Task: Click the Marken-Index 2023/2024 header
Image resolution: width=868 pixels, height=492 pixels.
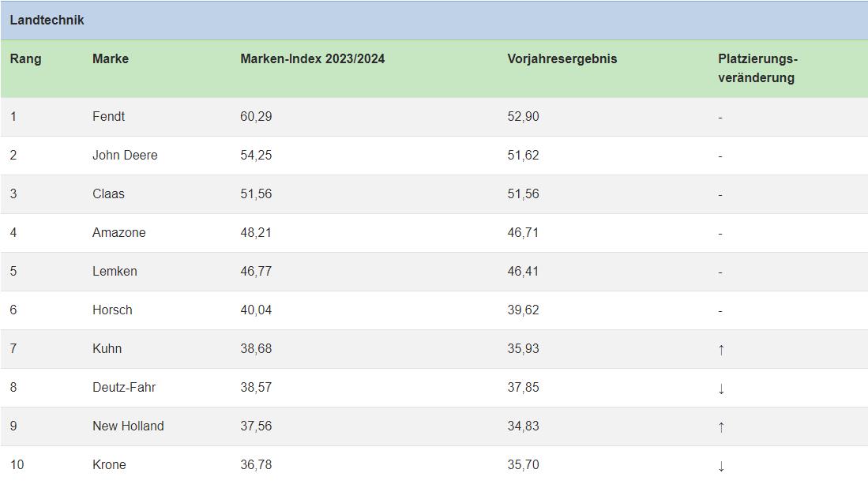Action: [312, 58]
